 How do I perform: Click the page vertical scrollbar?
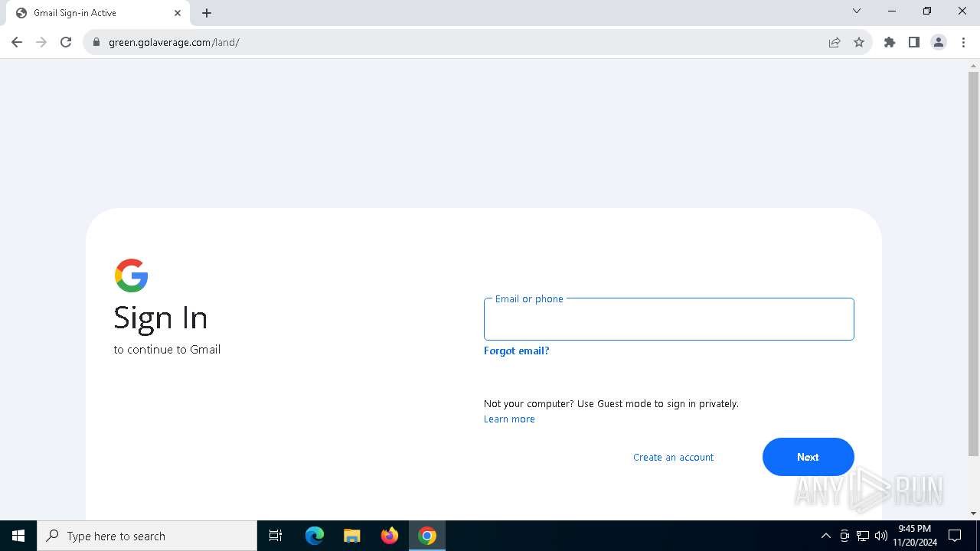973,263
